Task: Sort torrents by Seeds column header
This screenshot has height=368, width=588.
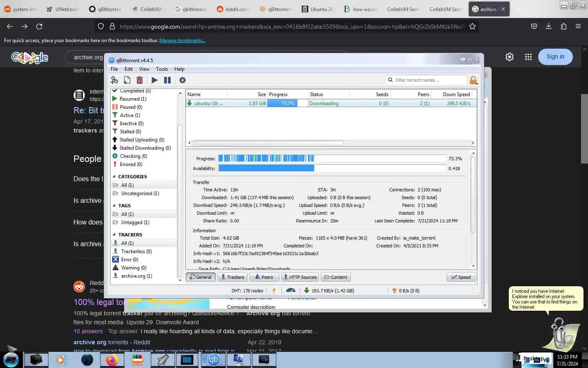Action: (370, 94)
